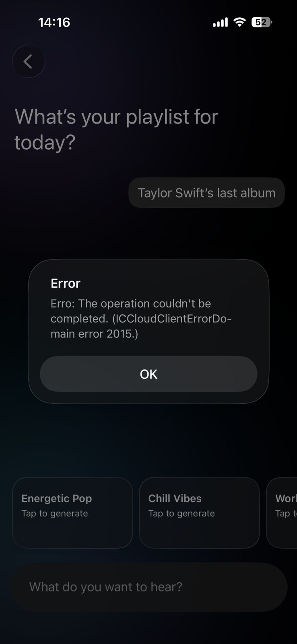Tap the 14:16 clock in status bar
Screen dimensions: 297x644
coord(54,22)
